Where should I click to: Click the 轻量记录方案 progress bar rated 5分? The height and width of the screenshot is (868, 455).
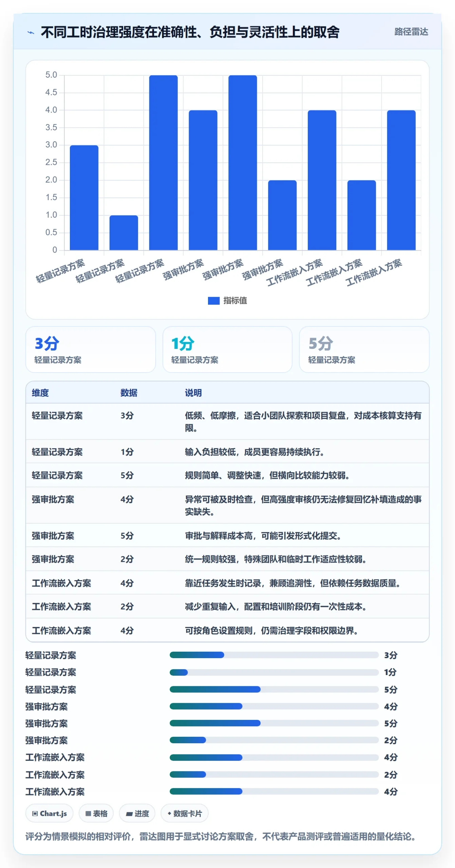pyautogui.click(x=274, y=689)
